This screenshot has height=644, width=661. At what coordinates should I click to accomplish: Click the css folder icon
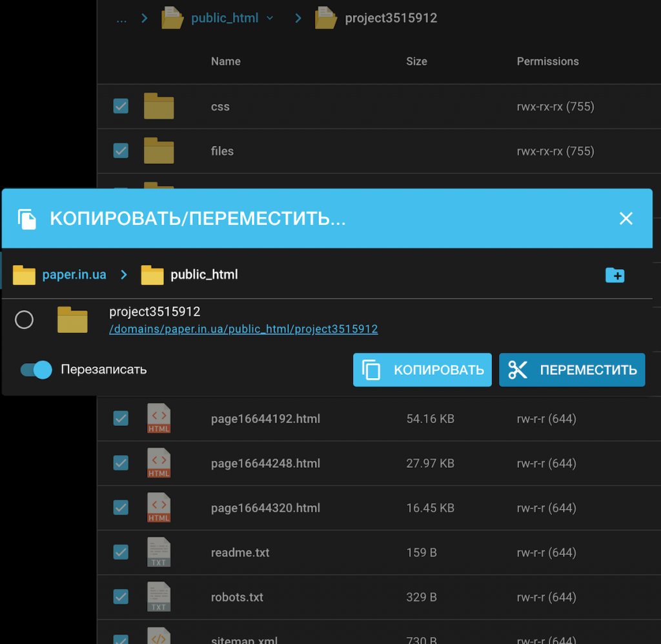point(159,106)
